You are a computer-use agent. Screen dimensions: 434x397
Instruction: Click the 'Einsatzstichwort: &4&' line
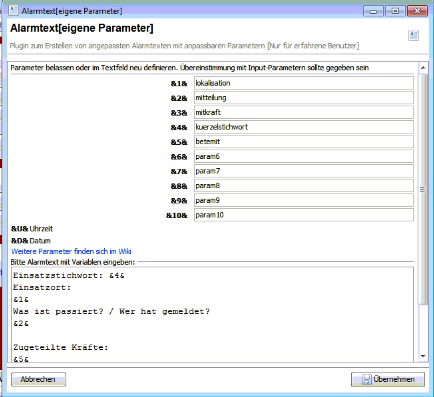[x=69, y=275]
